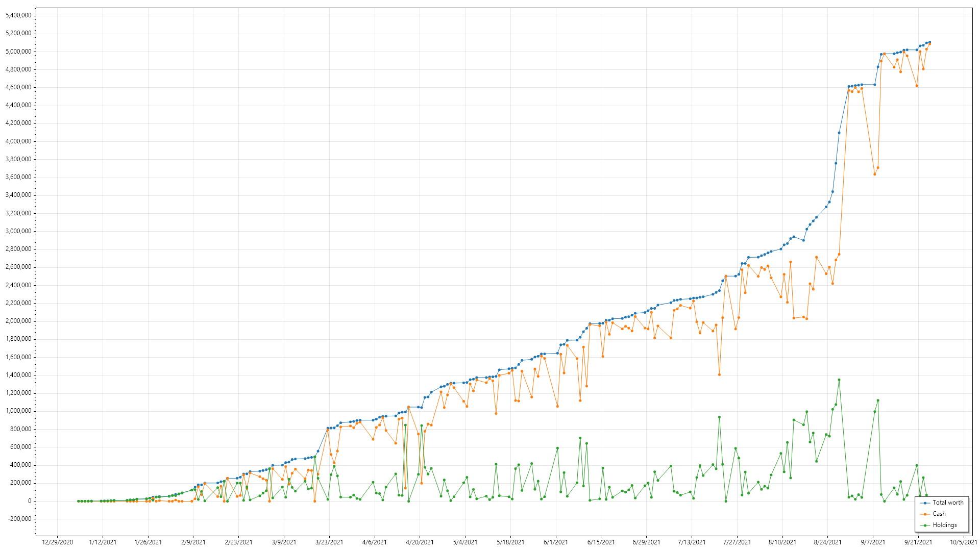Click the 5,000,000 y-axis label

(x=18, y=52)
